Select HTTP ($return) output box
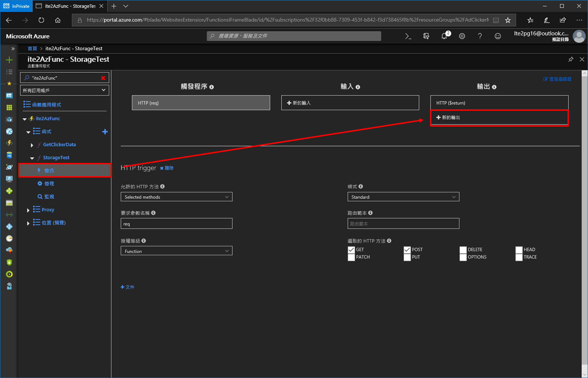The width and height of the screenshot is (588, 378). (499, 103)
